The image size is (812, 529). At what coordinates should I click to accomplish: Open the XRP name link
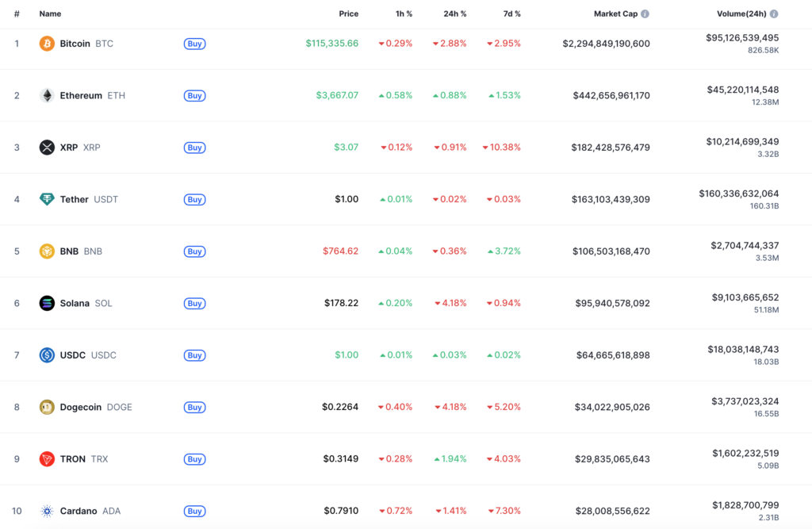(80, 148)
